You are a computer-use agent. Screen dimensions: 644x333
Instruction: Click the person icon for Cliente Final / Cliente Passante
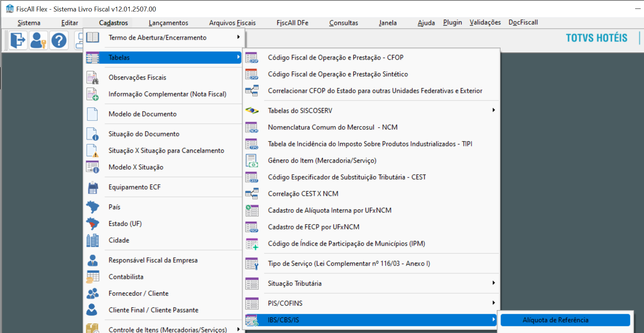[92, 310]
